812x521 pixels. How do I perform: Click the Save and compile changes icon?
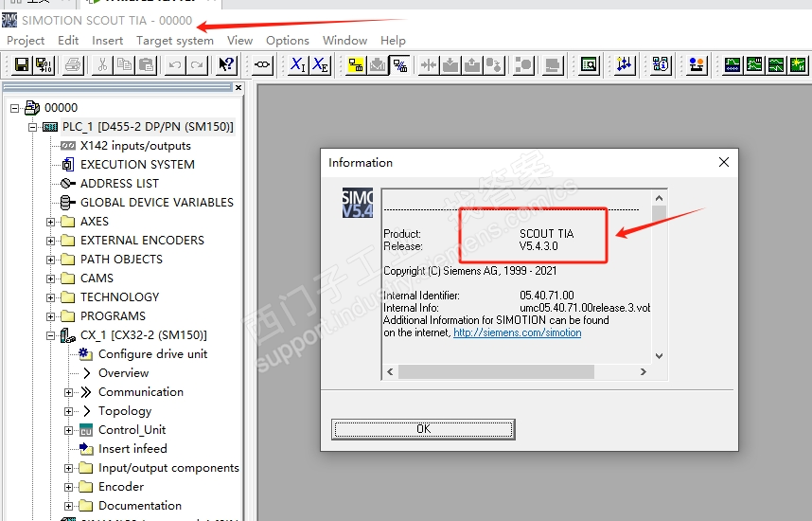[44, 64]
